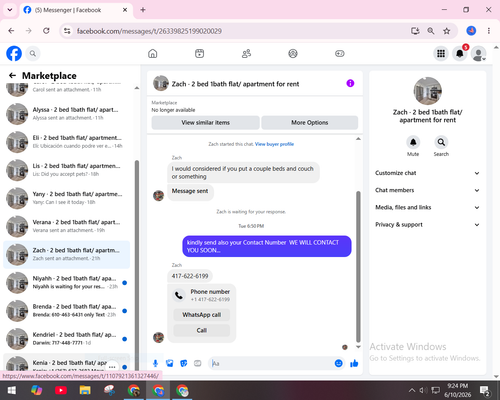Click View similar items button
The image size is (500, 400).
pos(206,123)
